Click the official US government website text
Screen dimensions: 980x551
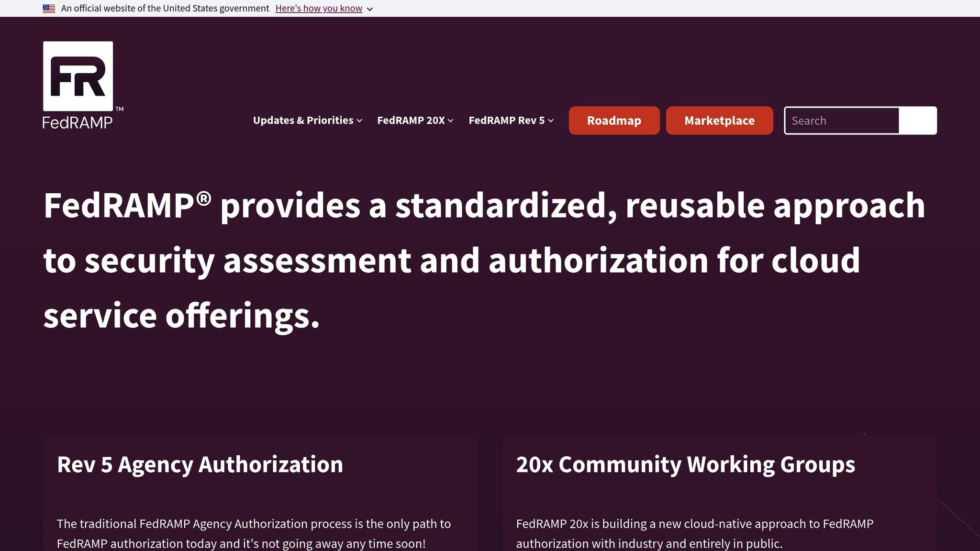165,9
